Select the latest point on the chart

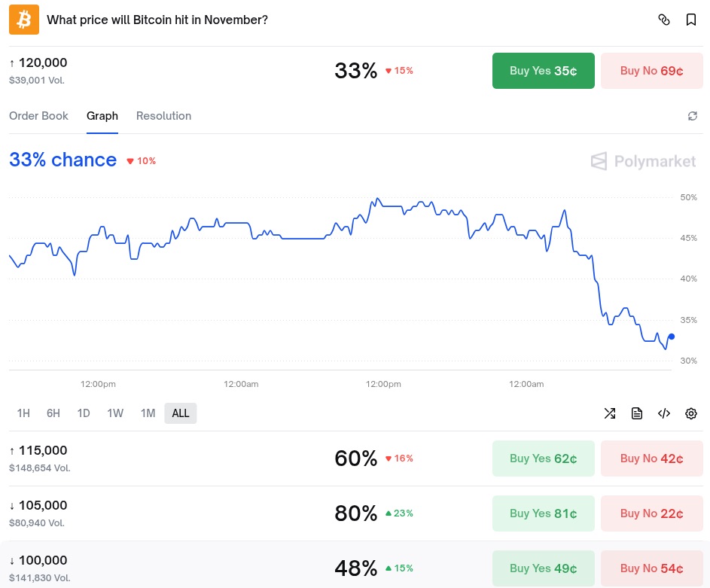671,337
